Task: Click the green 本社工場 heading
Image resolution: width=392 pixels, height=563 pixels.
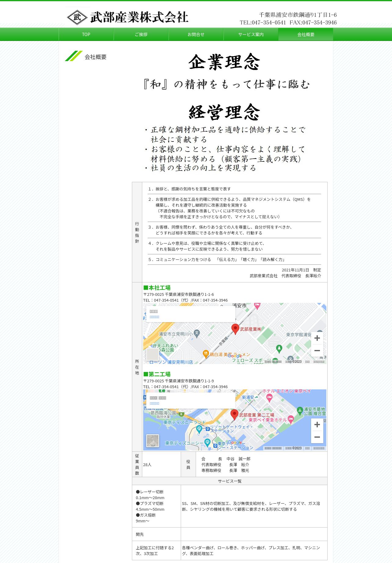Action: click(x=157, y=288)
